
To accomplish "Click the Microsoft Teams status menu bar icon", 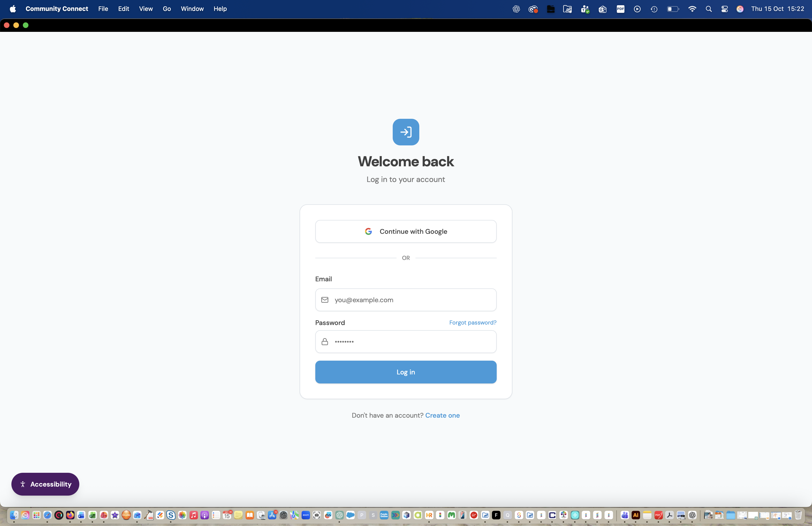I will [x=585, y=9].
